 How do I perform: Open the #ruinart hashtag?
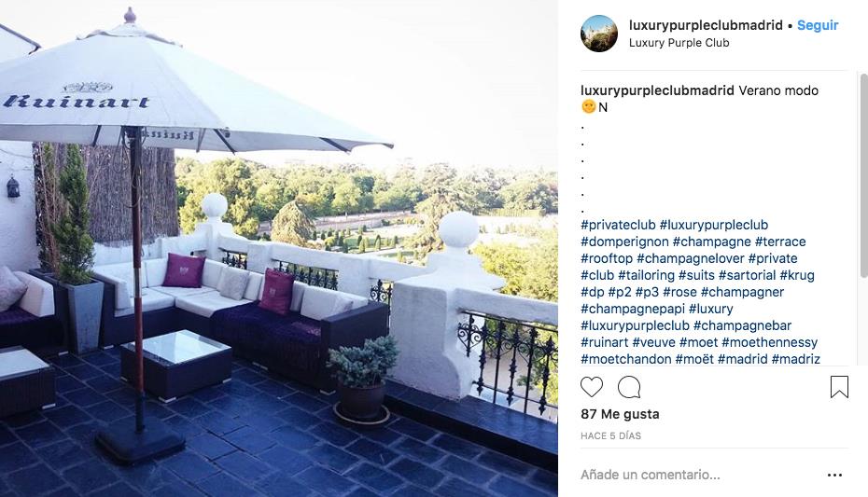[604, 342]
